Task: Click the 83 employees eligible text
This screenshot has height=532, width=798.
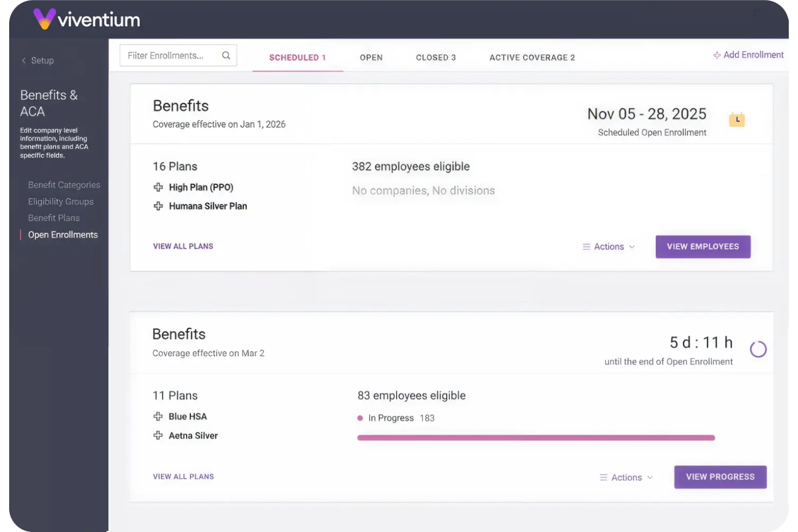Action: click(x=411, y=396)
